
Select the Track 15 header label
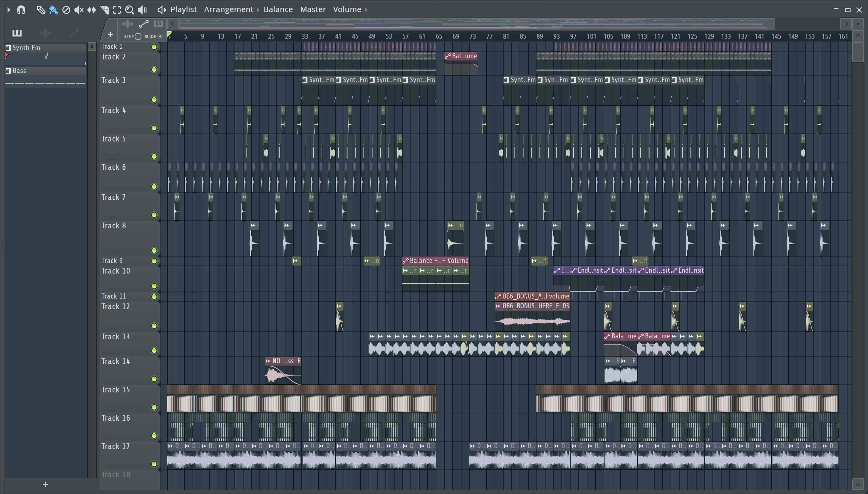pyautogui.click(x=116, y=390)
